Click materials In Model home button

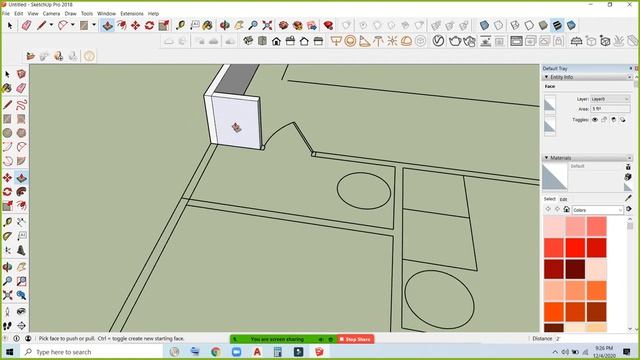click(567, 209)
